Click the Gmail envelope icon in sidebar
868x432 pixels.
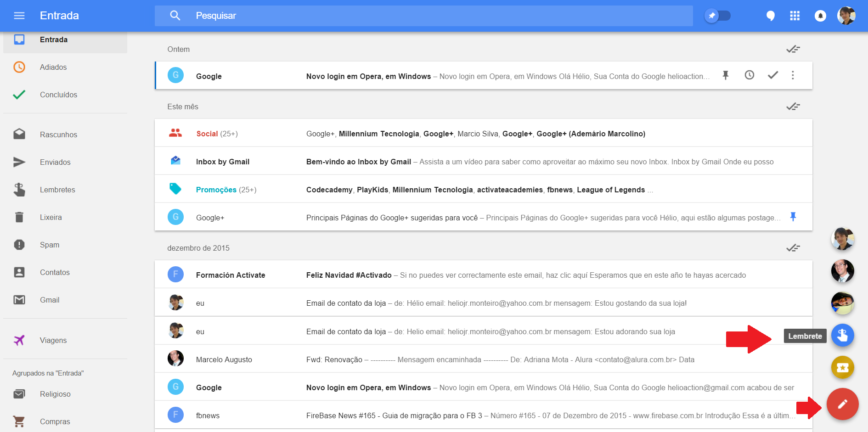click(19, 300)
